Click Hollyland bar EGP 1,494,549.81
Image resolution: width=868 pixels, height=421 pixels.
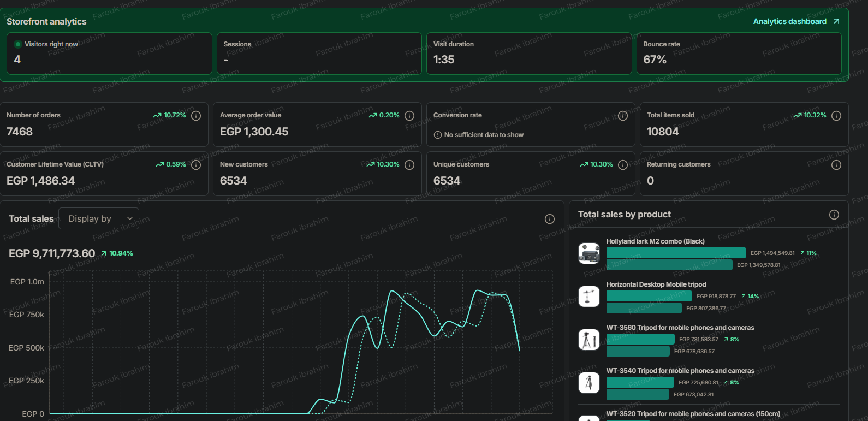(676, 253)
